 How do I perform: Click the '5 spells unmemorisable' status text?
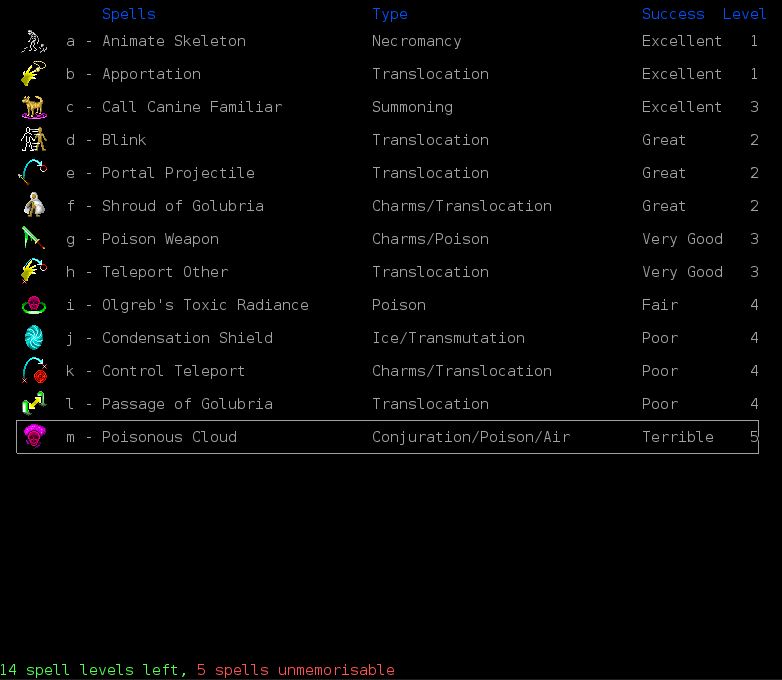(x=295, y=670)
